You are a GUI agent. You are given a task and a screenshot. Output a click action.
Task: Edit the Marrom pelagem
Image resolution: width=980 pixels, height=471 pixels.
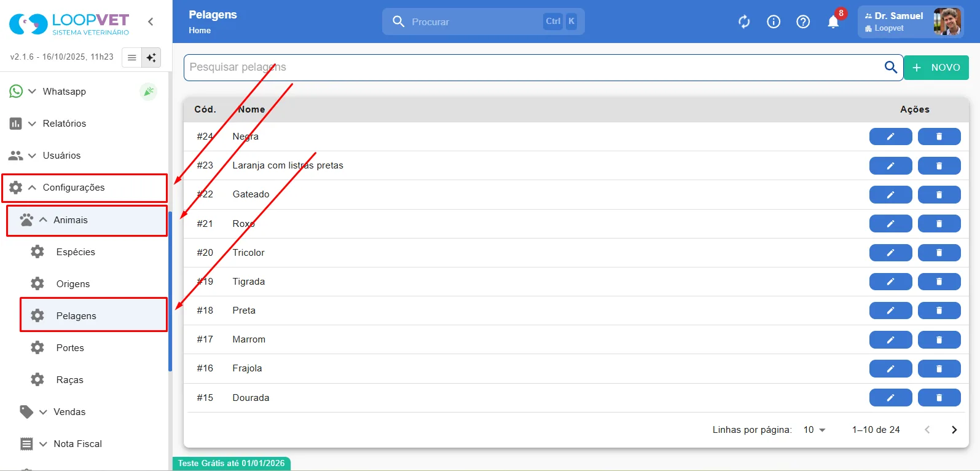tap(890, 339)
